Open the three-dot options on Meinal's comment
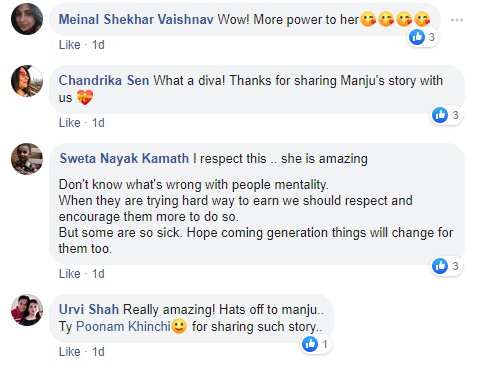This screenshot has width=494, height=368. 456,20
